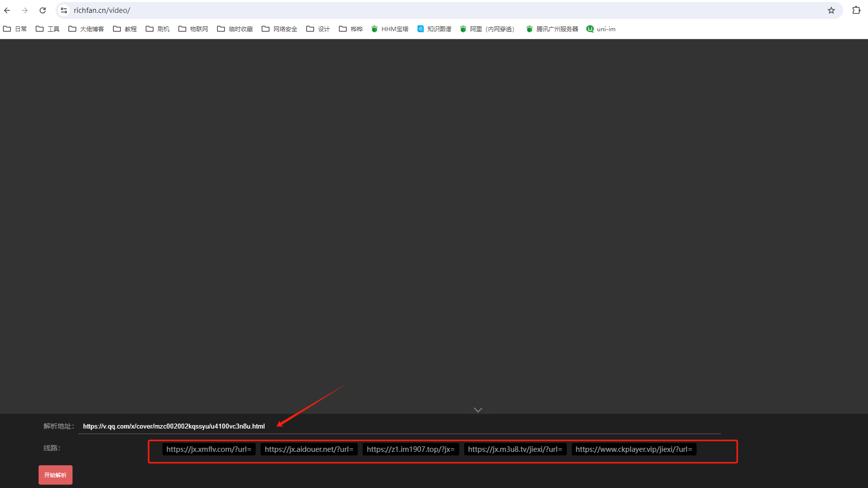Open the HHM宝塔 bookmark
The image size is (868, 488).
pyautogui.click(x=390, y=29)
